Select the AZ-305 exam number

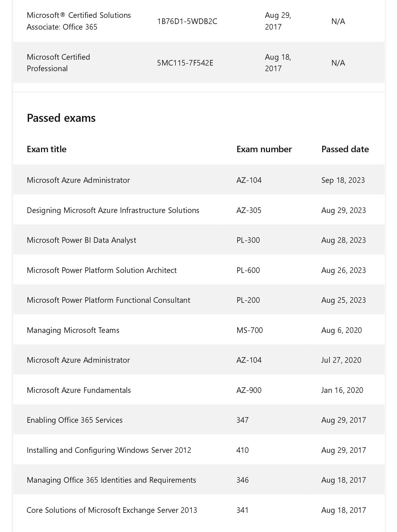(249, 210)
